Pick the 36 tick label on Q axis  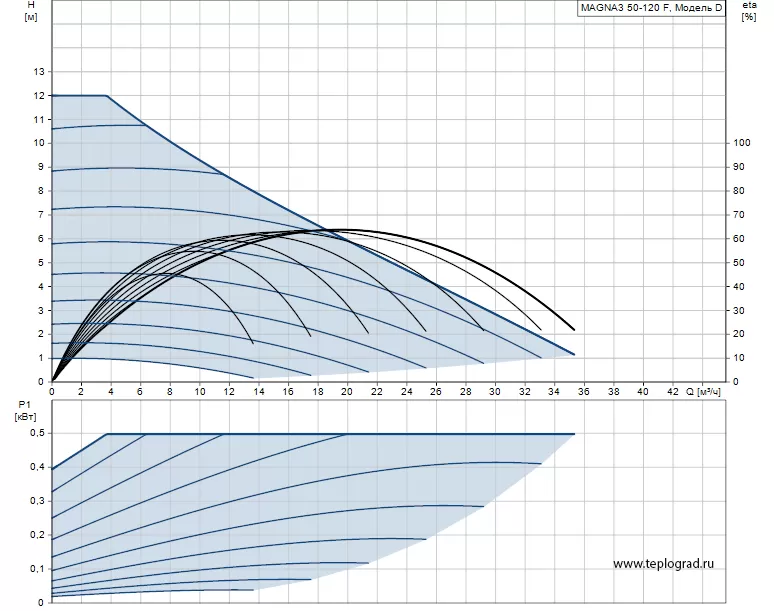(x=584, y=392)
